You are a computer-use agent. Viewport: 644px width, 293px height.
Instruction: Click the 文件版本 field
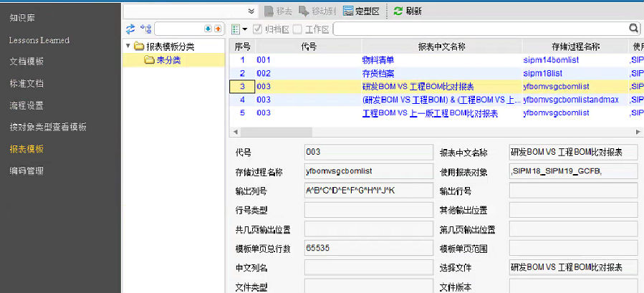(x=573, y=286)
